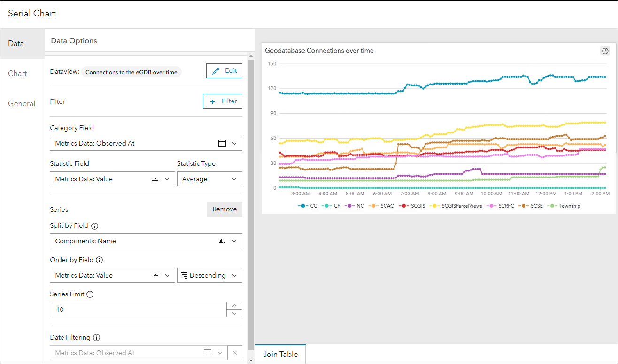Increase Series Limit using the up arrow
This screenshot has width=618, height=364.
point(234,306)
